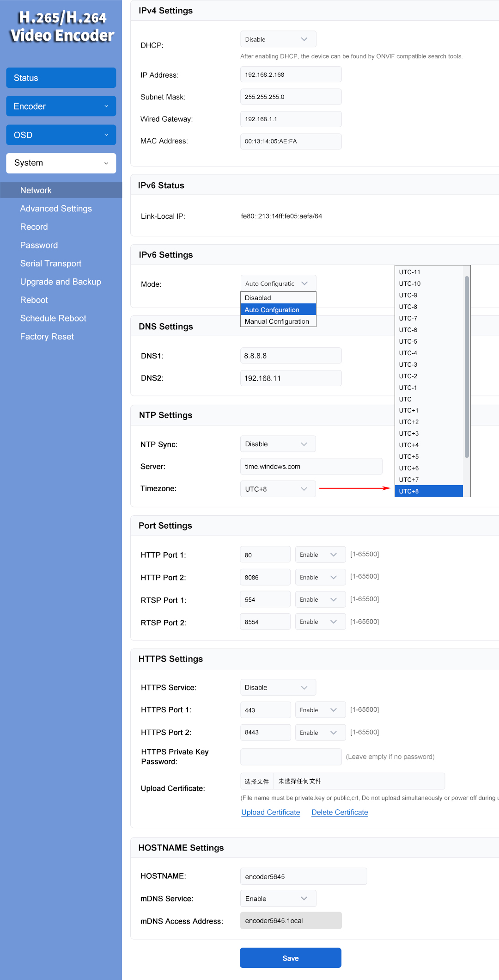Select UTC+8 in timezone list

click(429, 491)
